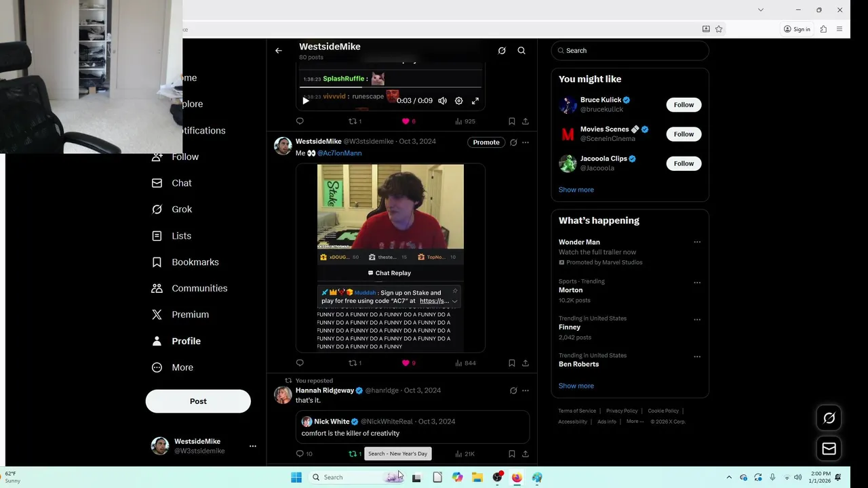Image resolution: width=868 pixels, height=488 pixels.
Task: Open the @Ac7ionMann mention link
Action: click(340, 153)
